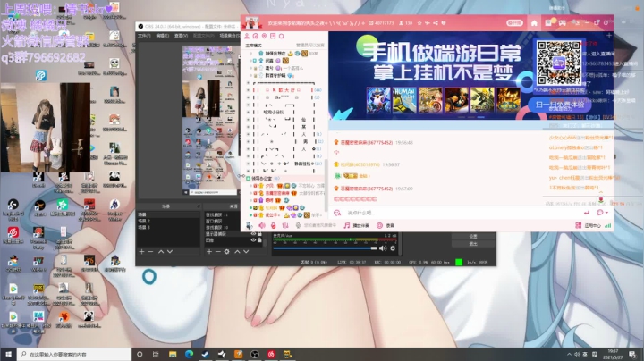This screenshot has height=361, width=644.
Task: Open the home icon in chat app header
Action: pyautogui.click(x=534, y=23)
